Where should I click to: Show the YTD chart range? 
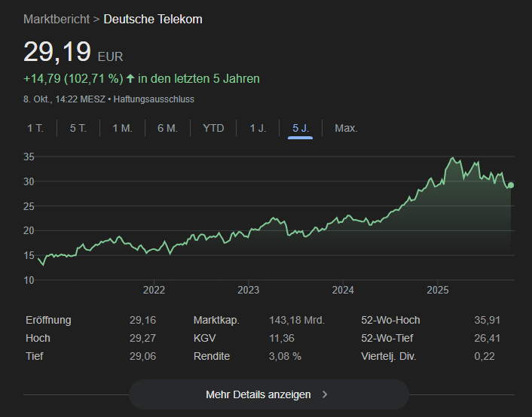click(x=213, y=128)
